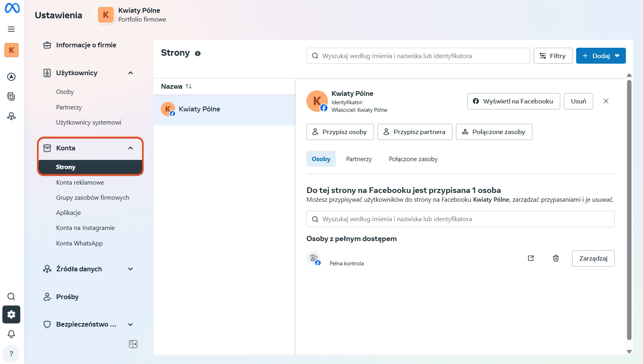This screenshot has height=364, width=643.
Task: Click Połączone zasoby button
Action: coord(494,132)
